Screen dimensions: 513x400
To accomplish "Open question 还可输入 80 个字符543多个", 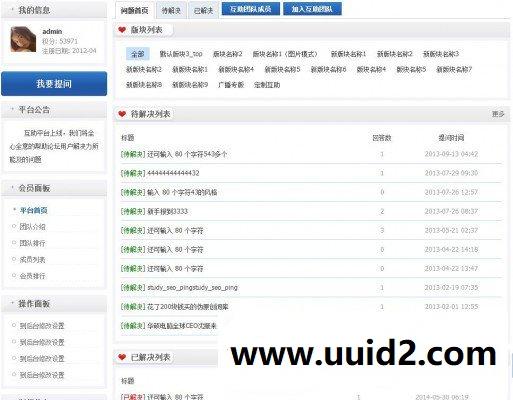I will [187, 154].
